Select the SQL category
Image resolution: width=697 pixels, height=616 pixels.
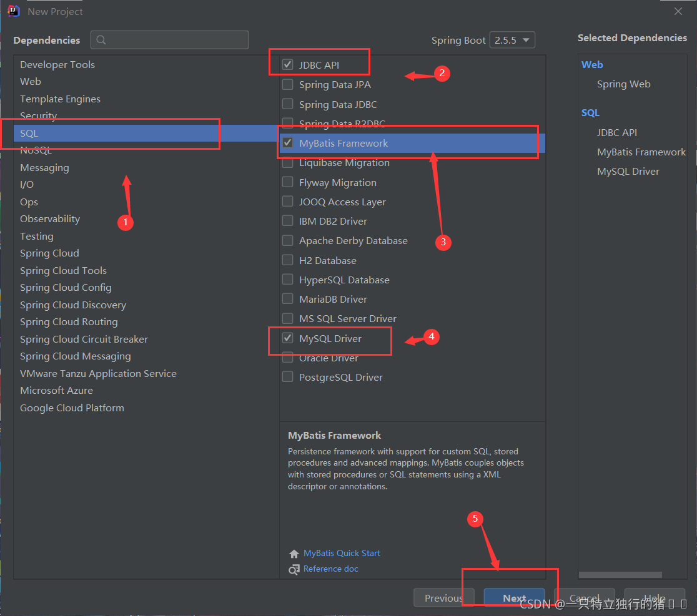146,133
